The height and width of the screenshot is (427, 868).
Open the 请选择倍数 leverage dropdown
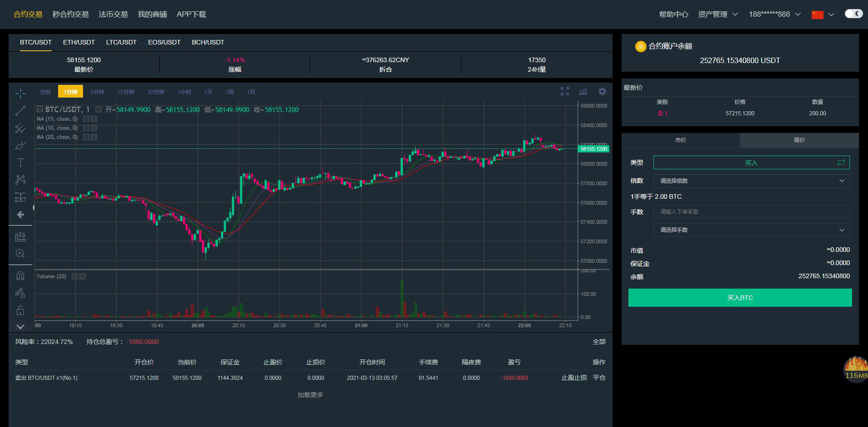751,181
